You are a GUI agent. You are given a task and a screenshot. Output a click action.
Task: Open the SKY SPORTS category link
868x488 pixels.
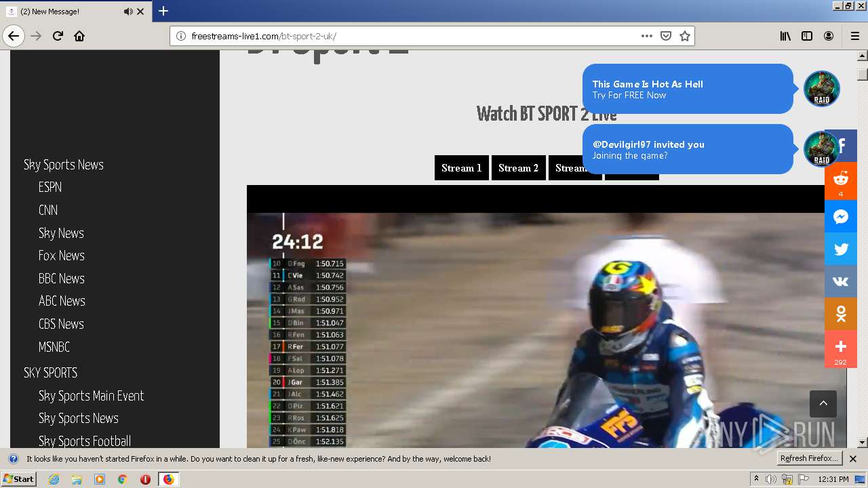coord(51,373)
